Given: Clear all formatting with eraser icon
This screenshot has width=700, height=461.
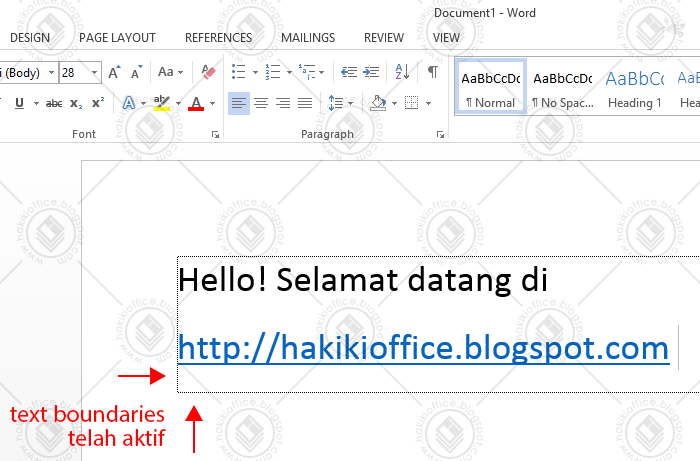Looking at the screenshot, I should [208, 72].
